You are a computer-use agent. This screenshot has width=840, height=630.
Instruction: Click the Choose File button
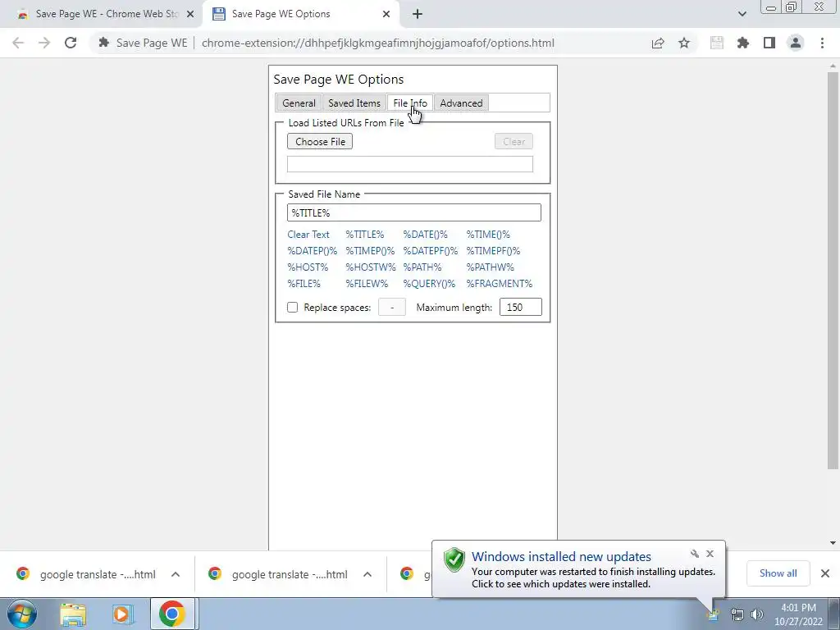(x=320, y=141)
